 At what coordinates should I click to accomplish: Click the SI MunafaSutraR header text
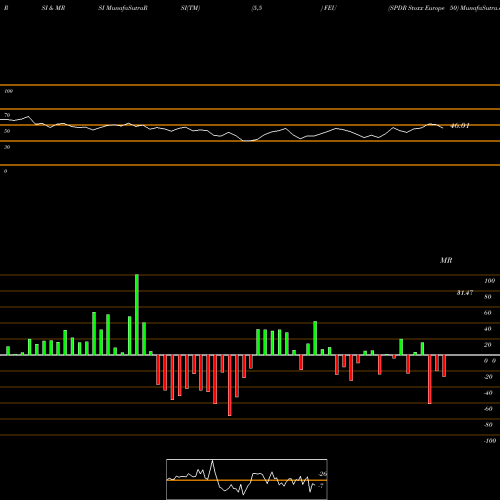pos(123,8)
